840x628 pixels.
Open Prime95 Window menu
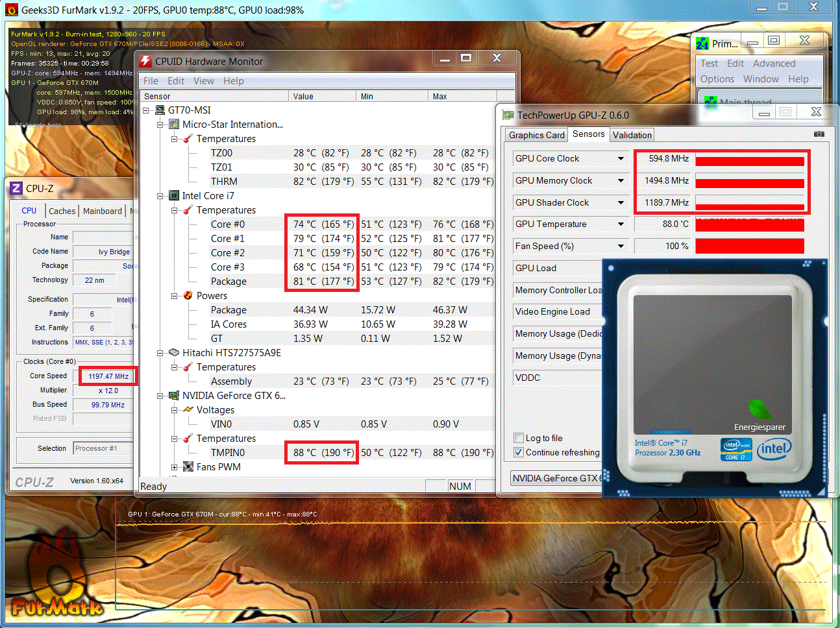pyautogui.click(x=761, y=79)
